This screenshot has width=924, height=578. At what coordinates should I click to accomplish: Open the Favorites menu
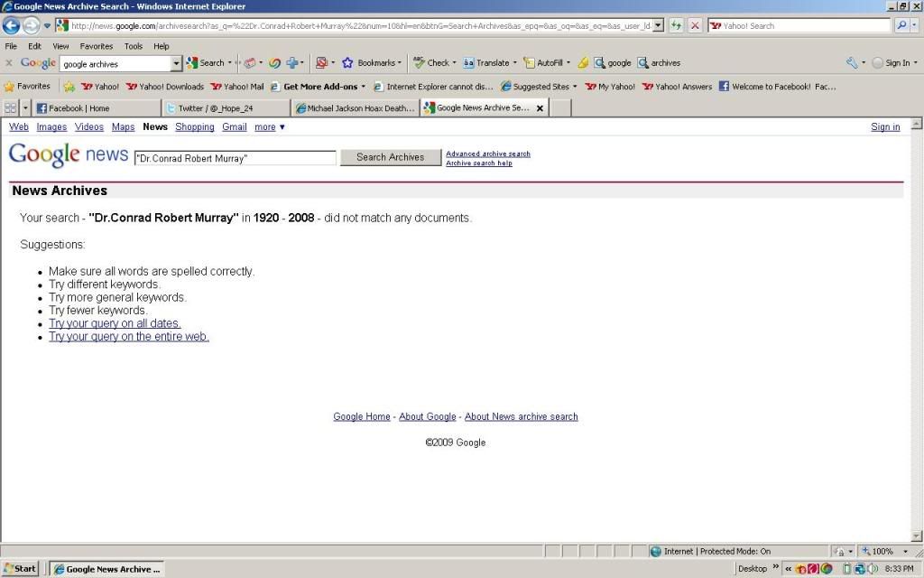tap(96, 46)
